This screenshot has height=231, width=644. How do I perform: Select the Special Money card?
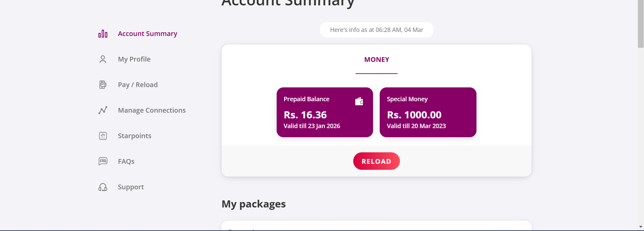[428, 112]
